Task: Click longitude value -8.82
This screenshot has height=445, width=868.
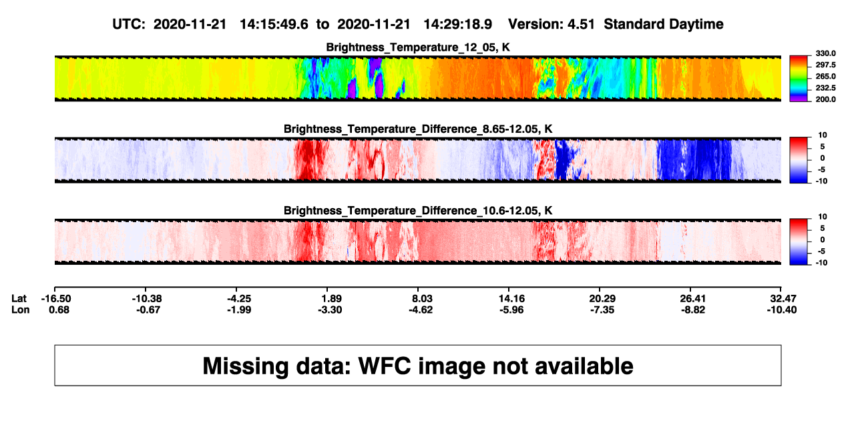Action: pos(692,310)
